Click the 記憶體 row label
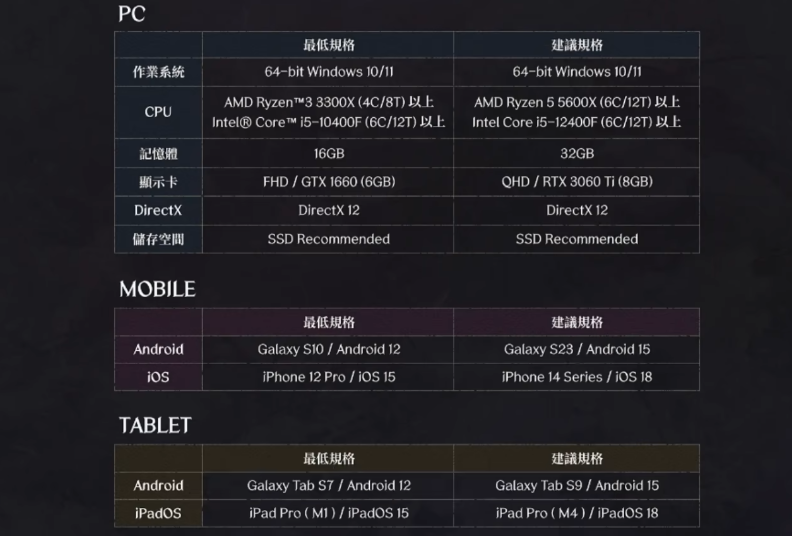 pyautogui.click(x=158, y=153)
